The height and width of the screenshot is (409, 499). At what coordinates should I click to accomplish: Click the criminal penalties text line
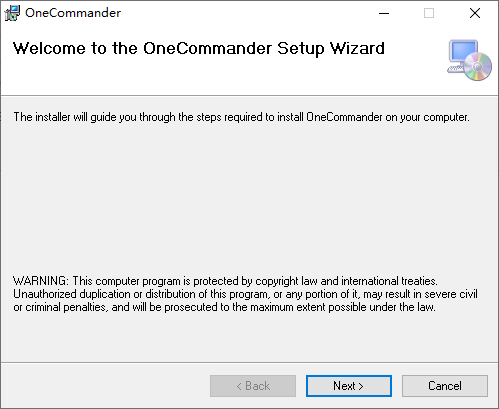[224, 307]
